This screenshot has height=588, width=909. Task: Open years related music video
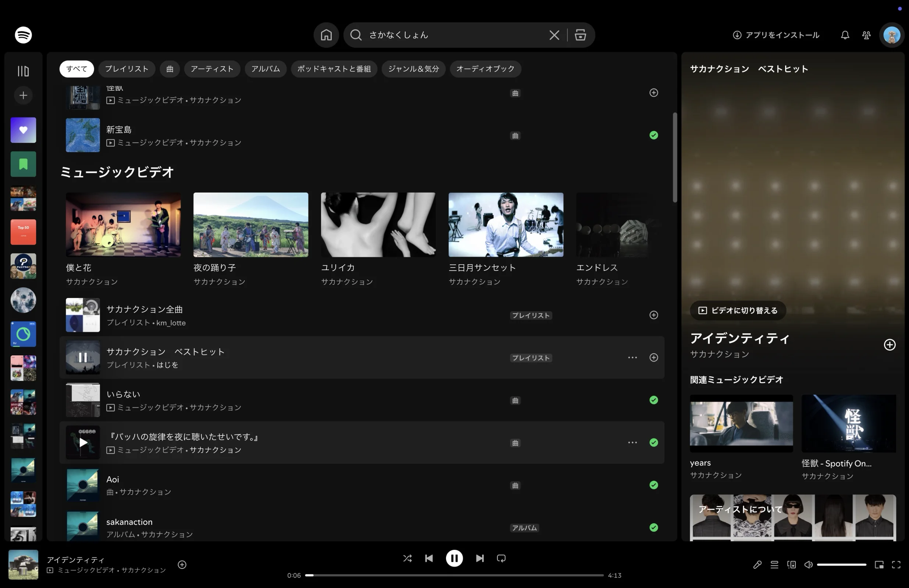741,437
